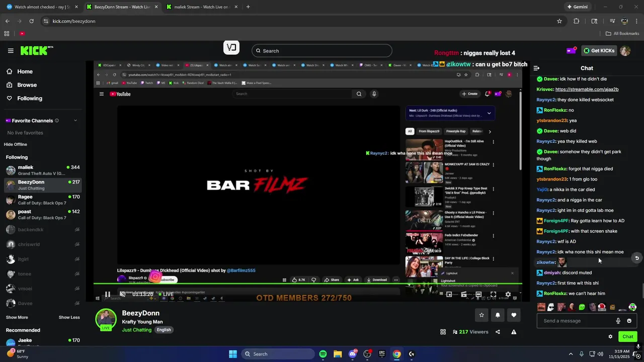Click the English language tag
This screenshot has height=362, width=644.
tap(164, 330)
